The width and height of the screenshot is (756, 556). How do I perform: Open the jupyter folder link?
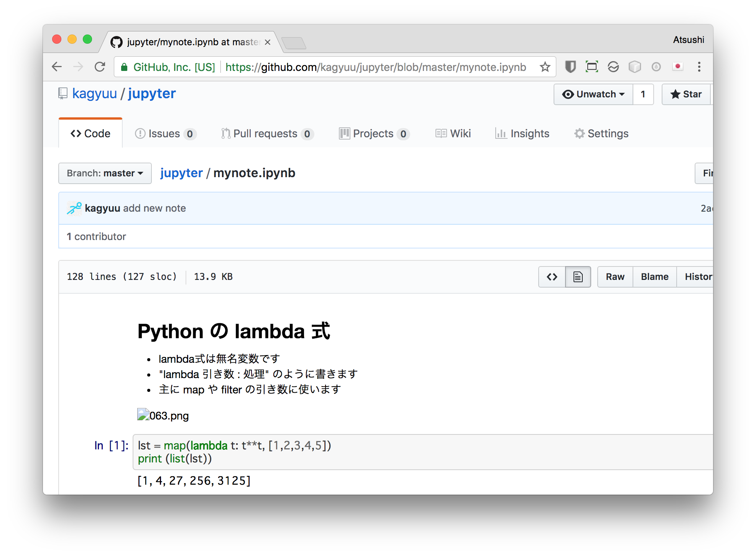point(181,173)
